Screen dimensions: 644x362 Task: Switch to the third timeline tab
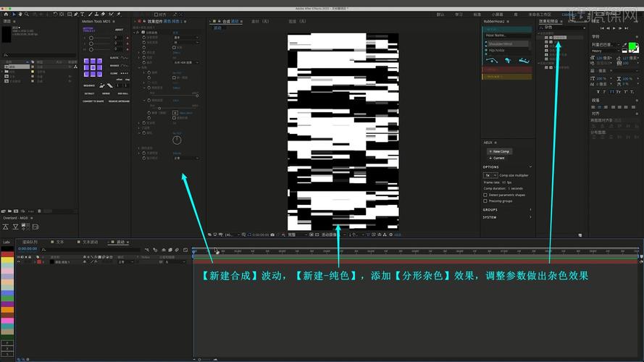click(x=88, y=242)
